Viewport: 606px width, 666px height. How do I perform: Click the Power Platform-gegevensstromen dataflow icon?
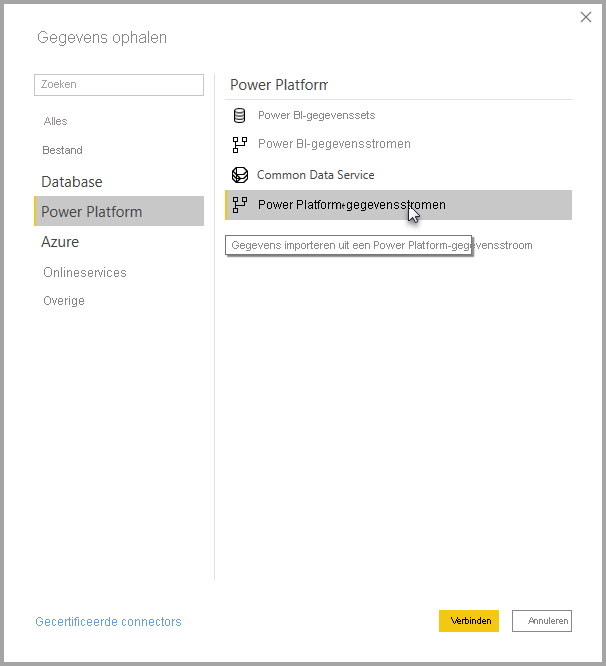pyautogui.click(x=240, y=205)
